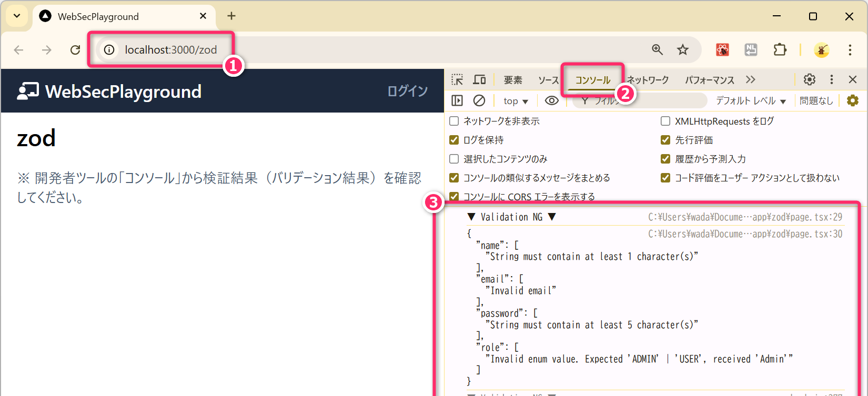Bookmark this page with the star icon

[683, 49]
